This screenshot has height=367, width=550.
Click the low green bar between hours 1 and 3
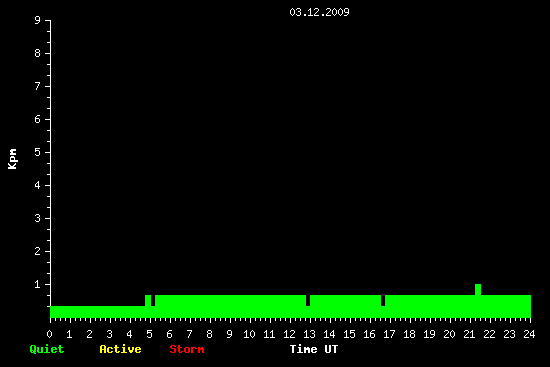click(x=90, y=312)
